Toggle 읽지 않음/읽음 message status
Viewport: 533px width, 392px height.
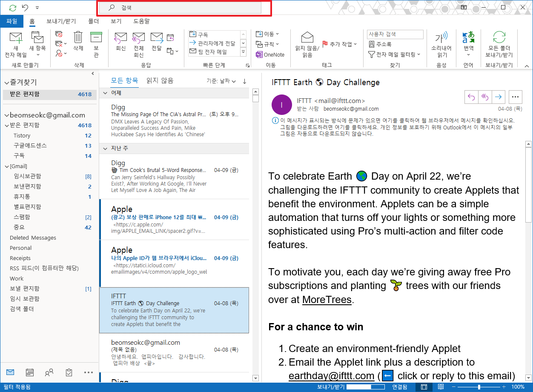[307, 45]
